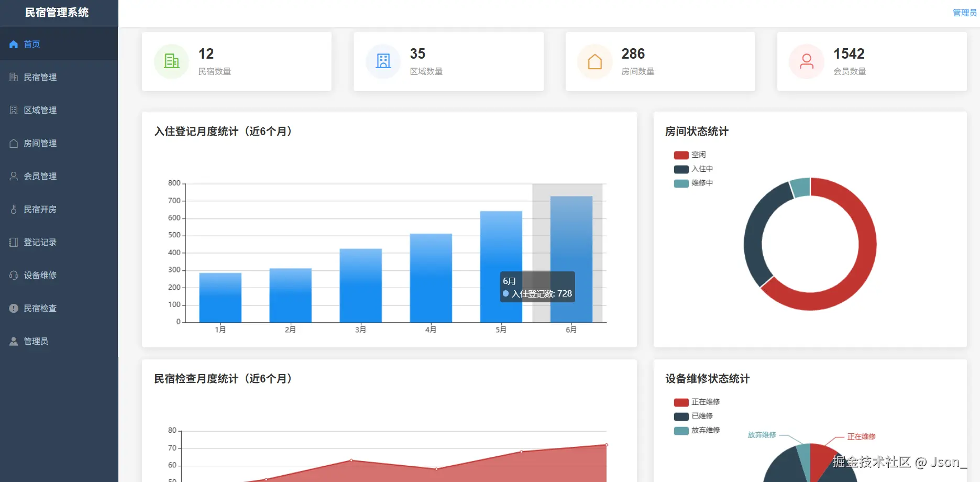980x482 pixels.
Task: Click the 4月 bar in the check-in chart
Action: click(x=431, y=278)
